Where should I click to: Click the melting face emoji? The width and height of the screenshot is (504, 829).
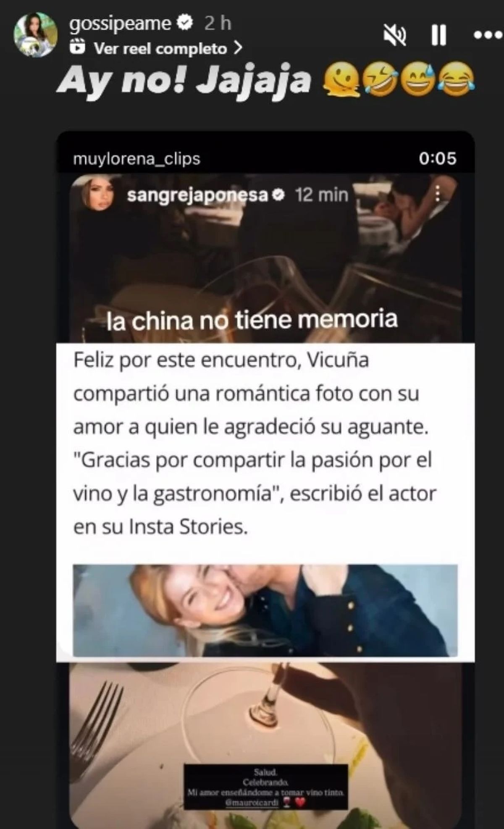pos(341,81)
